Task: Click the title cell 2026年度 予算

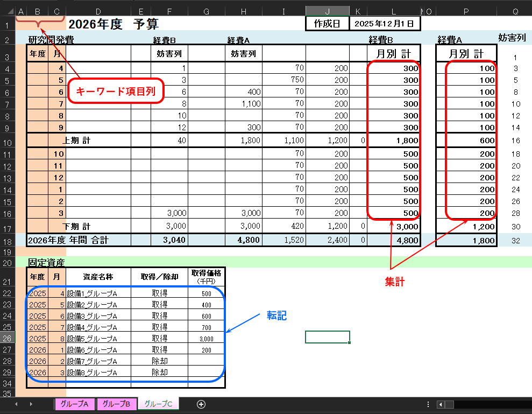Action: [x=114, y=24]
